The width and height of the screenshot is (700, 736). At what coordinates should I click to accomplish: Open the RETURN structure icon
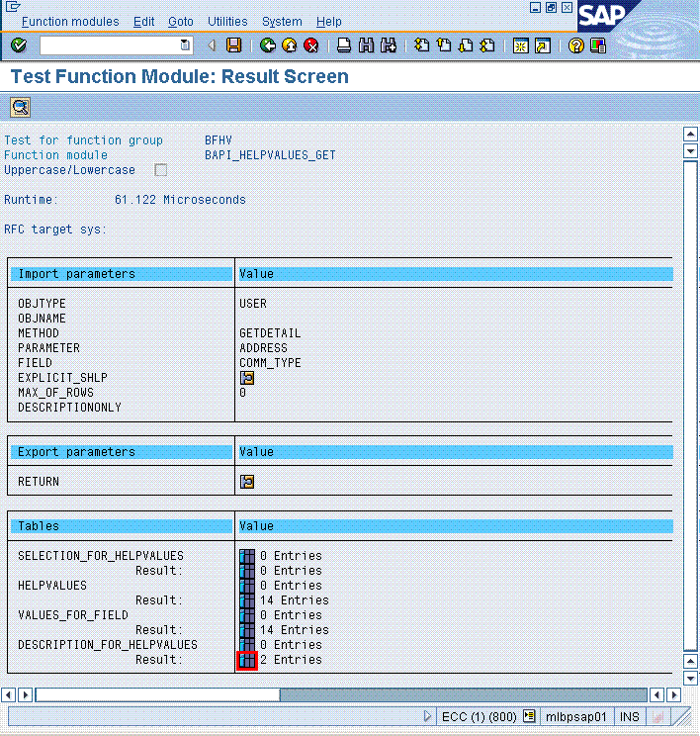pos(247,482)
